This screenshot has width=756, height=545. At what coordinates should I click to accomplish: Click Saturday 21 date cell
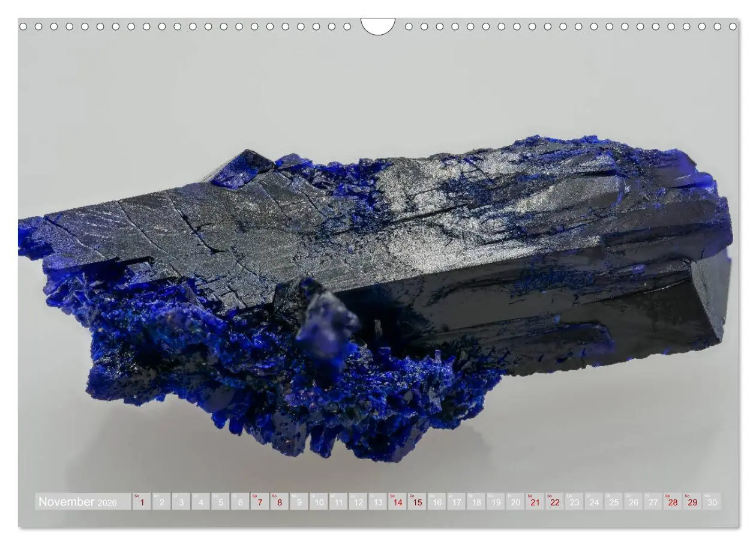click(535, 502)
